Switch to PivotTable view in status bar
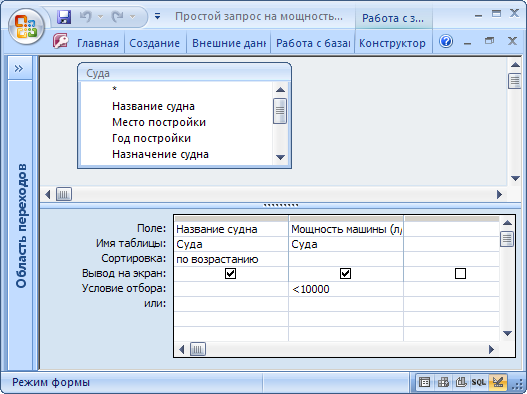Screen dimensions: 527x394 (x=443, y=382)
